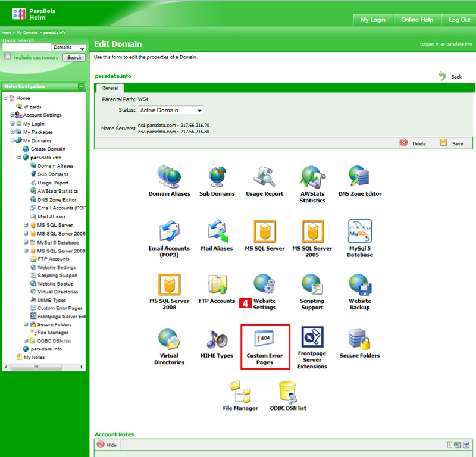Open Secure Folders padlock icon
Viewport: 476px width, 457px height.
click(x=359, y=339)
